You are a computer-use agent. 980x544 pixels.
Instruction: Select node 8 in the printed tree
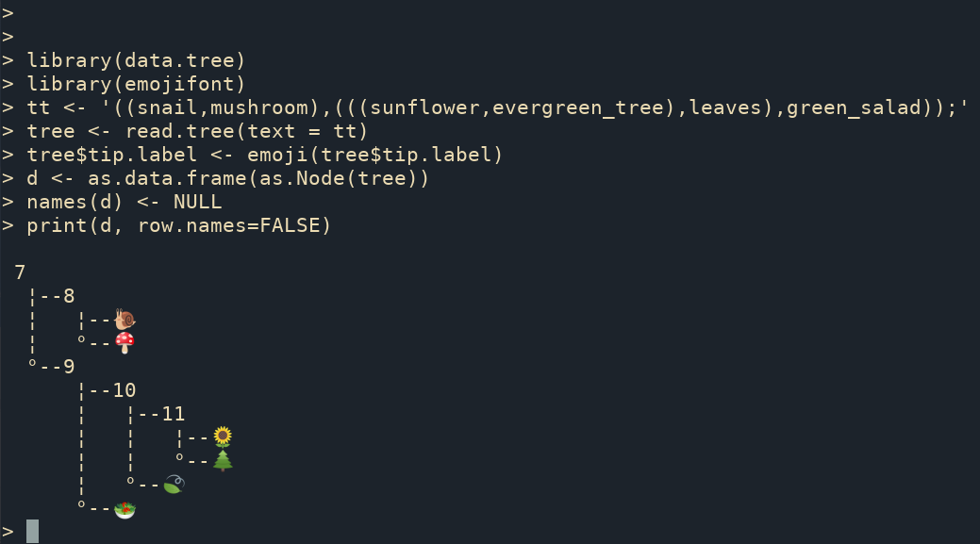click(x=69, y=296)
